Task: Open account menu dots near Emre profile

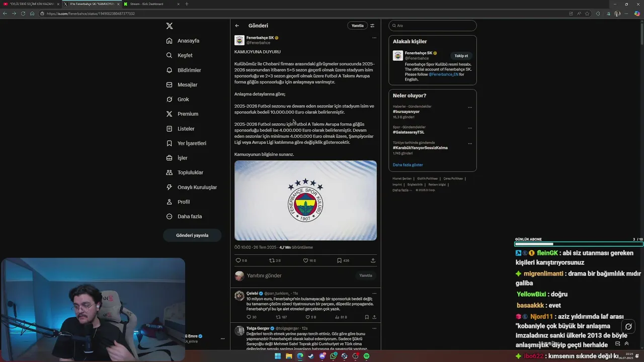Action: (222, 339)
